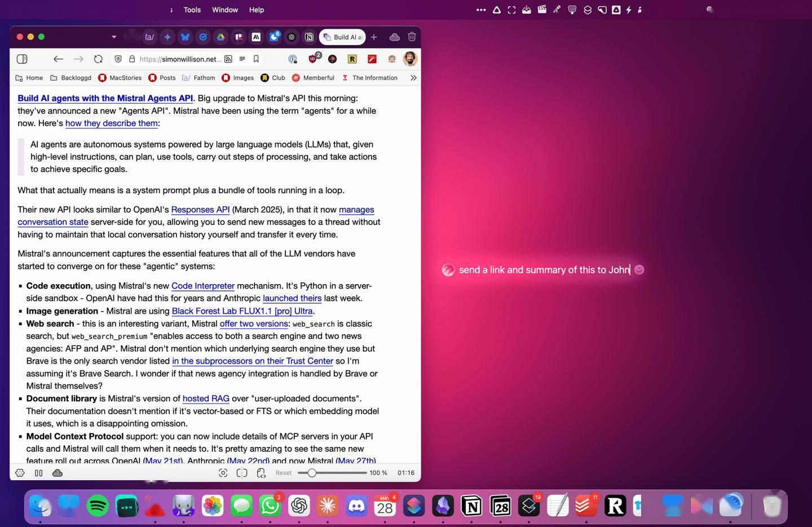Screen dimensions: 812x527
Task: Open the profile avatar in the toolbar
Action: click(410, 59)
